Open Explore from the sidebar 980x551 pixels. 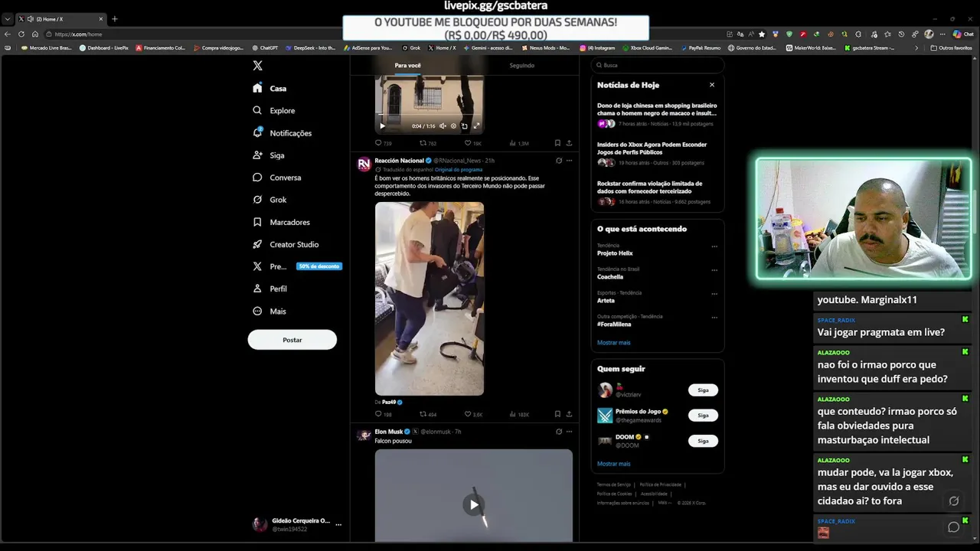(x=274, y=110)
